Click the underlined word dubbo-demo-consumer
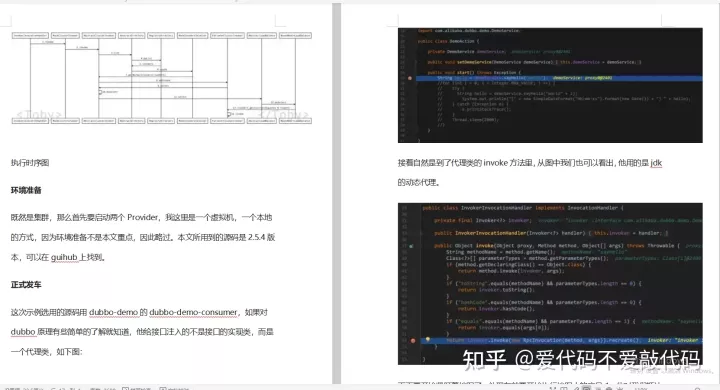The height and width of the screenshot is (390, 720). 193,312
